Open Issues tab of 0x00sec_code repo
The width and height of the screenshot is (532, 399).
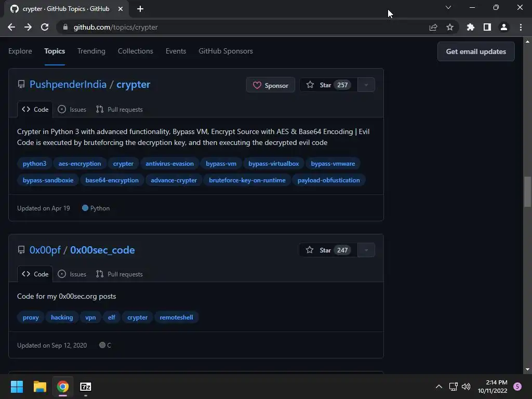[x=72, y=274]
